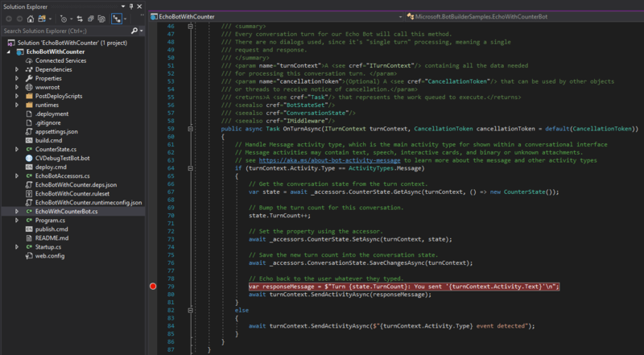Expand the Dependencies node
This screenshot has height=355, width=644.
click(17, 70)
